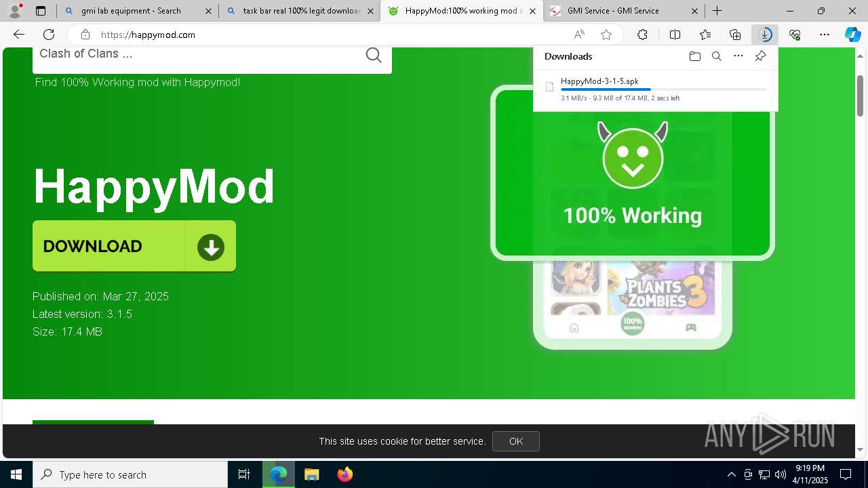Select the HappyMod:100% working mod tab

pos(461,11)
